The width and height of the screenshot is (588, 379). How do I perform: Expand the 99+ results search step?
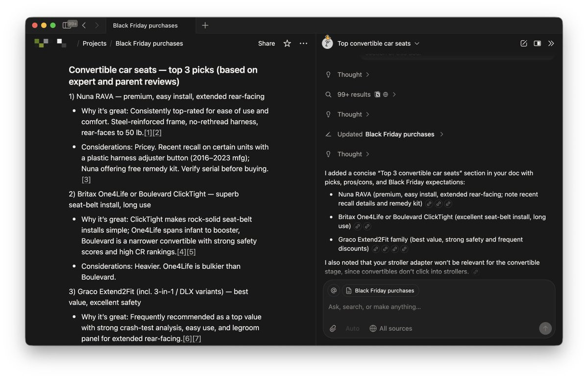(x=361, y=95)
